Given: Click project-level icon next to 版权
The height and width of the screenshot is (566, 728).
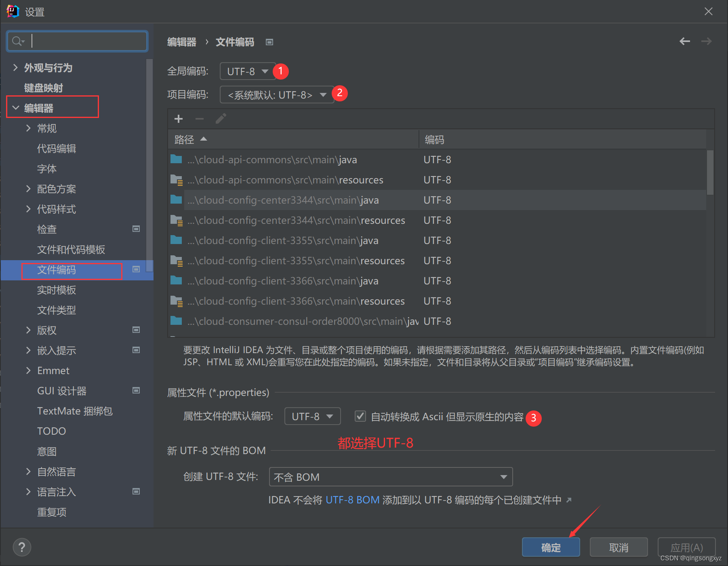Looking at the screenshot, I should tap(136, 330).
